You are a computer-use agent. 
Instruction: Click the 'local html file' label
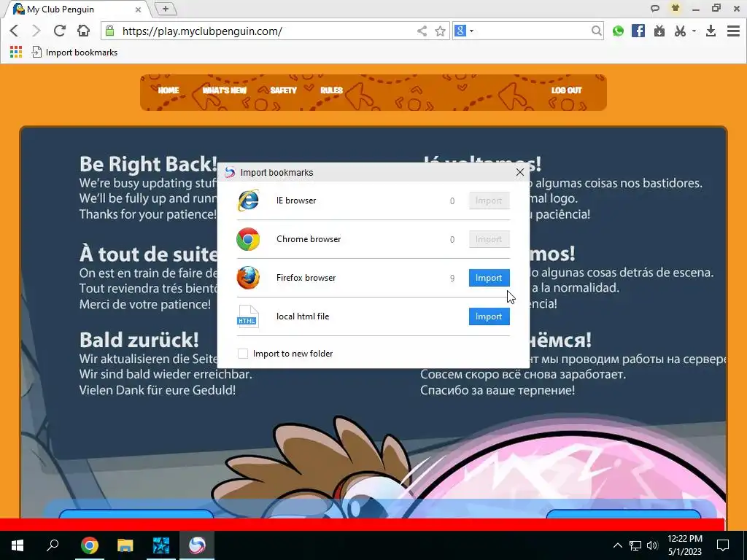click(x=303, y=316)
